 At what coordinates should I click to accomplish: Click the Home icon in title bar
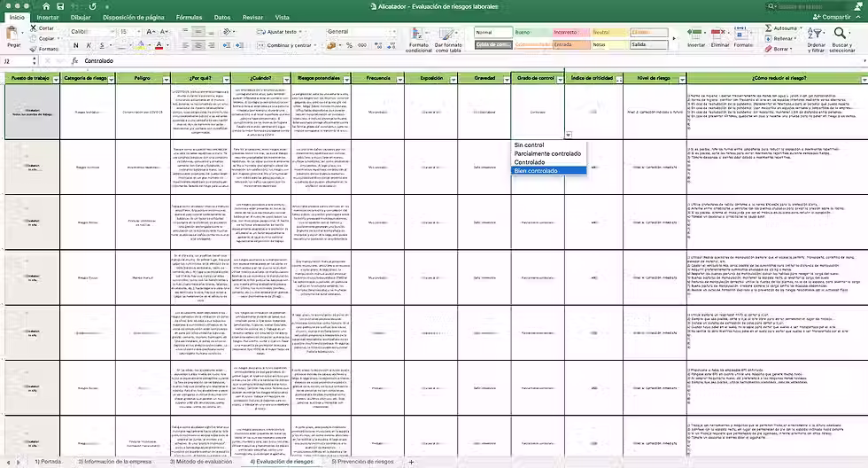pyautogui.click(x=46, y=6)
